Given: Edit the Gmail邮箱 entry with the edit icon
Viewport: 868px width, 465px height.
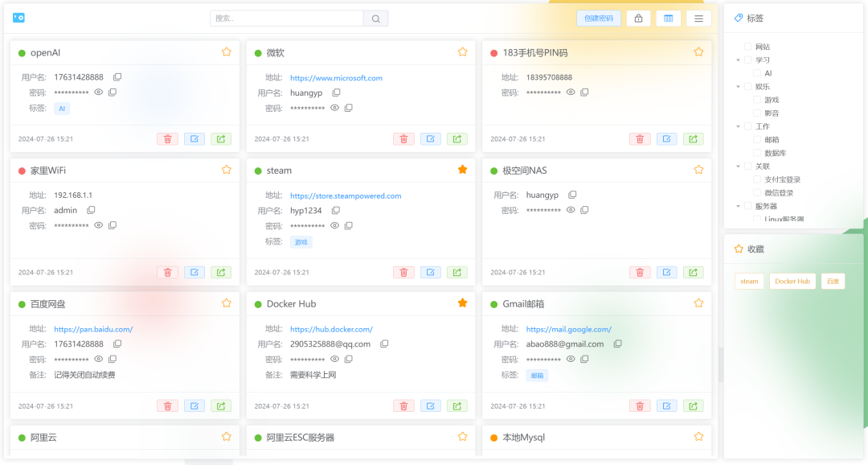Looking at the screenshot, I should click(x=666, y=405).
